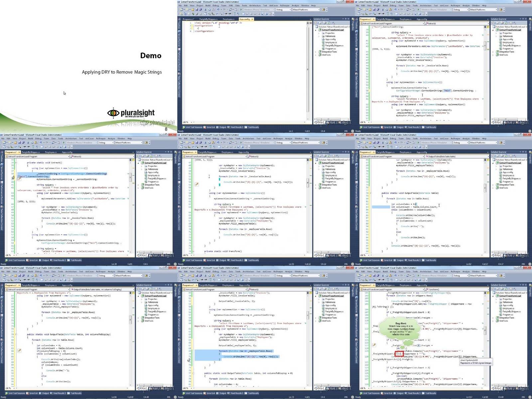532x399 pixels.
Task: Click the pencil margin icon in Bug Alert frame
Action: point(374,345)
